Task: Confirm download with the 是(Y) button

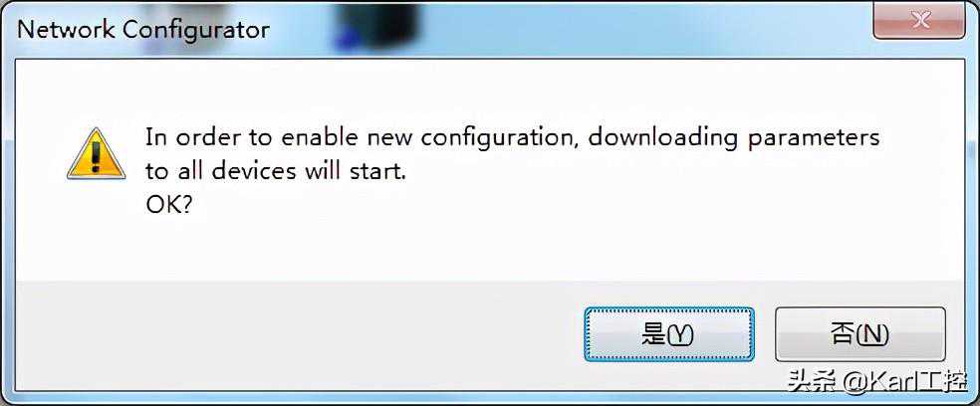Action: (668, 334)
